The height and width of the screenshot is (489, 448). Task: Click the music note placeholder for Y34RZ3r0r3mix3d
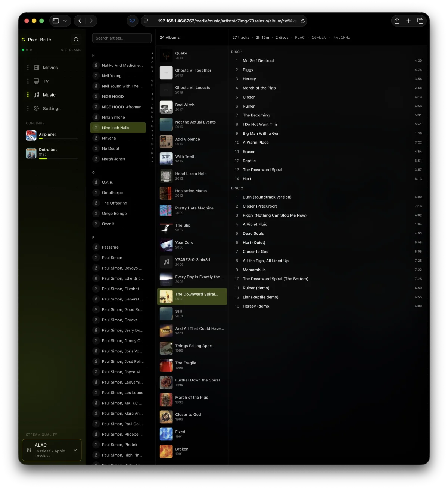[x=166, y=262]
